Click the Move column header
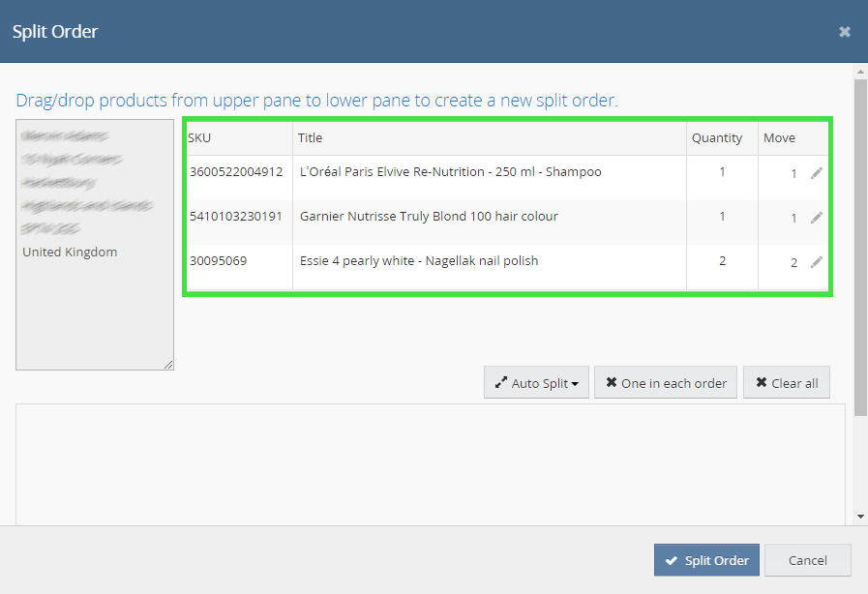 pyautogui.click(x=779, y=137)
